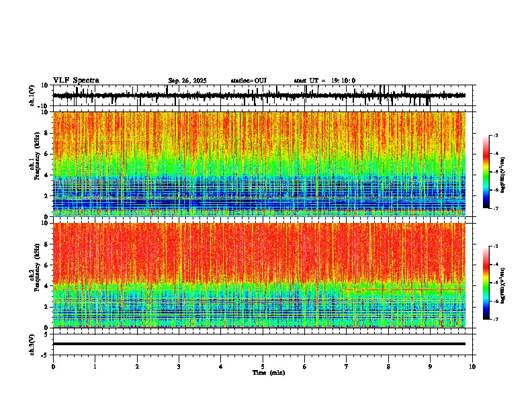
Task: Click inside the ch.2 spectrogram plot
Action: pos(259,275)
